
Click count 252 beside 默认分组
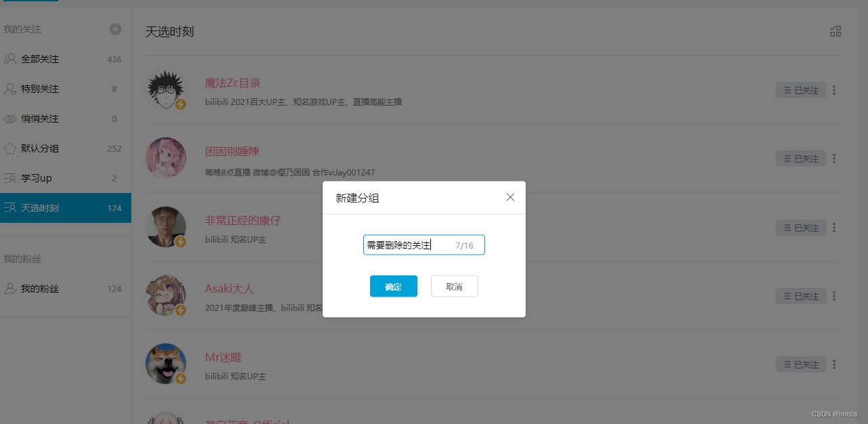click(114, 149)
